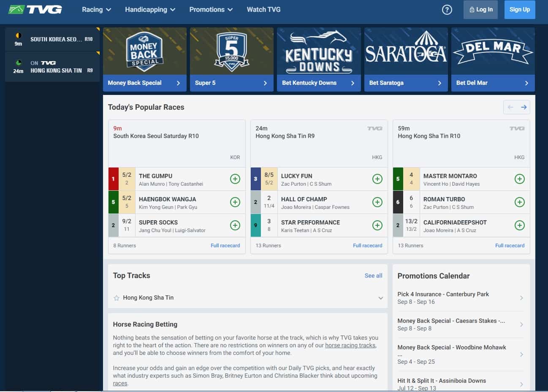Add ROMAN TURBO with plus icon
This screenshot has width=548, height=392.
(520, 202)
